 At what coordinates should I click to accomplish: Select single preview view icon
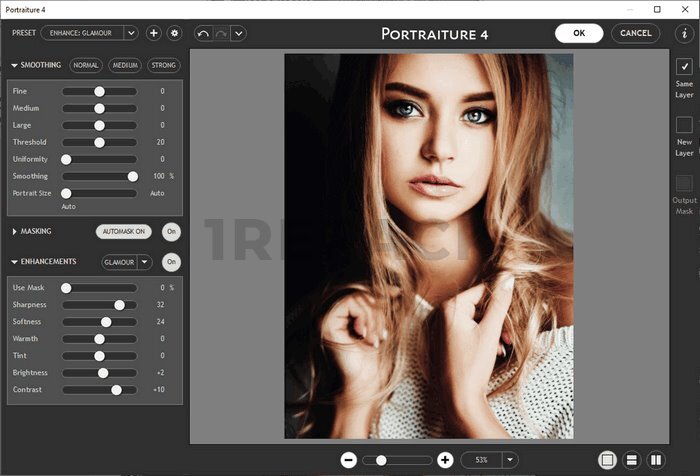pyautogui.click(x=607, y=460)
